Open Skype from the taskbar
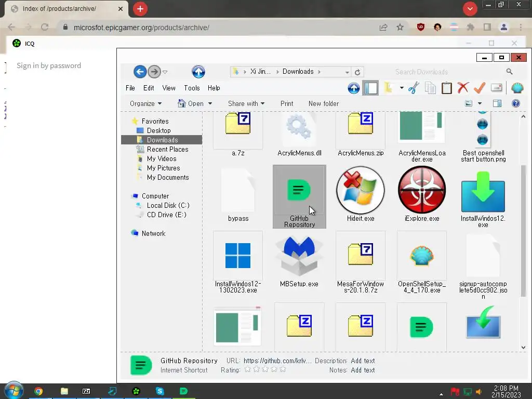Screen dimensions: 532x399 coord(159,391)
